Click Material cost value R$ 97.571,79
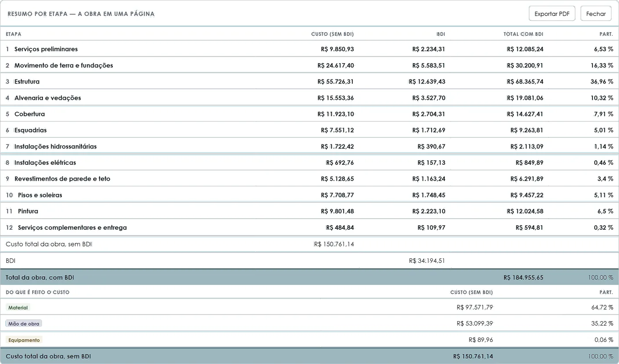Screen dimensions: 619x364 (475, 307)
